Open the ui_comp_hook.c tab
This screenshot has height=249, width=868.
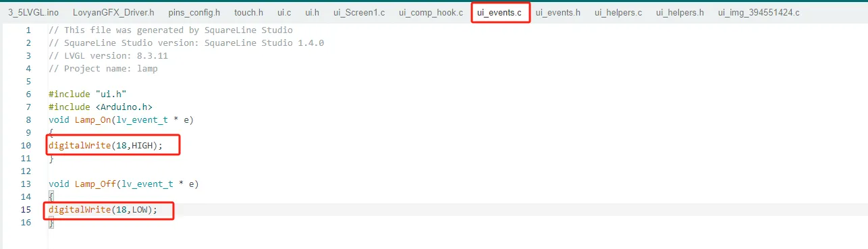point(431,13)
